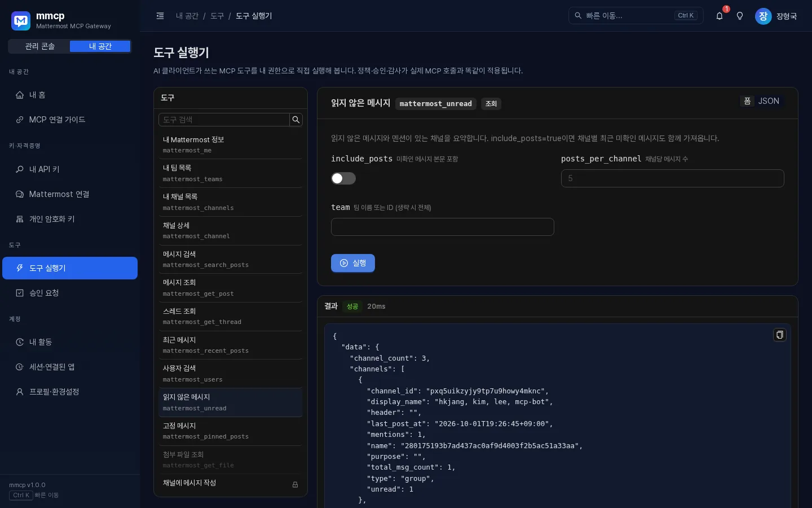Switch to the JSON view
Screen dimensions: 812x508
[x=769, y=101]
